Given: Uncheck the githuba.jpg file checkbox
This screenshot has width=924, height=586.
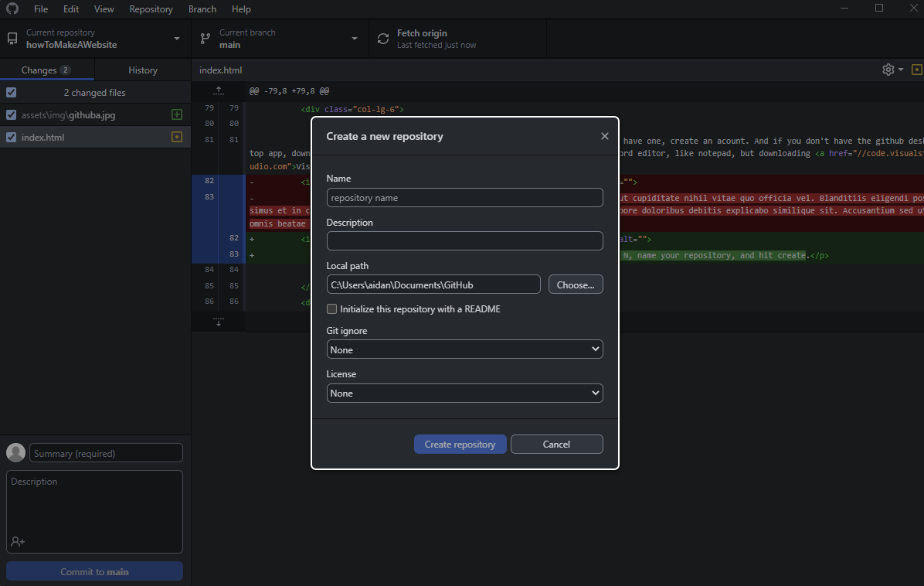Looking at the screenshot, I should coord(11,115).
